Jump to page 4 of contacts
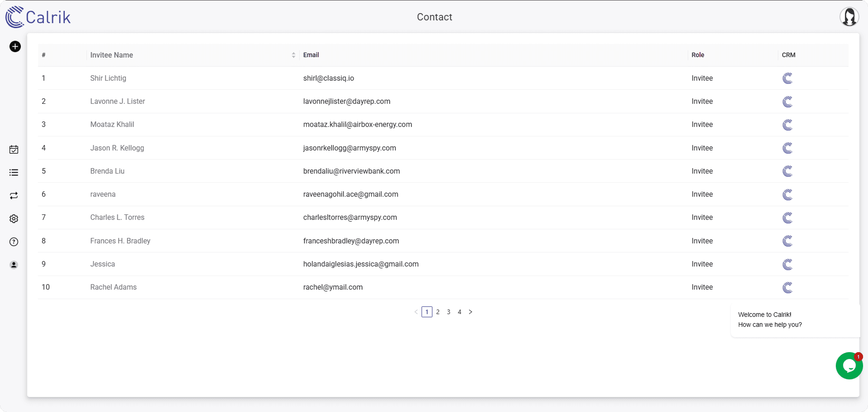 point(460,312)
